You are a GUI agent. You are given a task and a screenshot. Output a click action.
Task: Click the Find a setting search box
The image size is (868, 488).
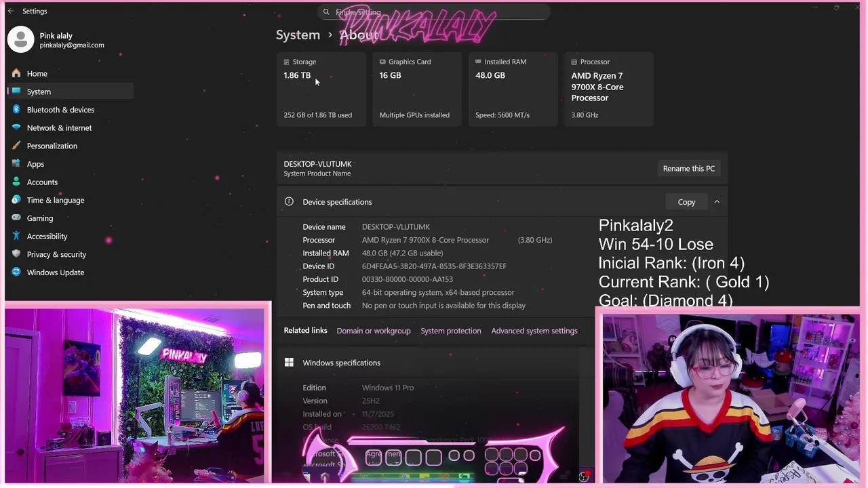click(x=434, y=12)
